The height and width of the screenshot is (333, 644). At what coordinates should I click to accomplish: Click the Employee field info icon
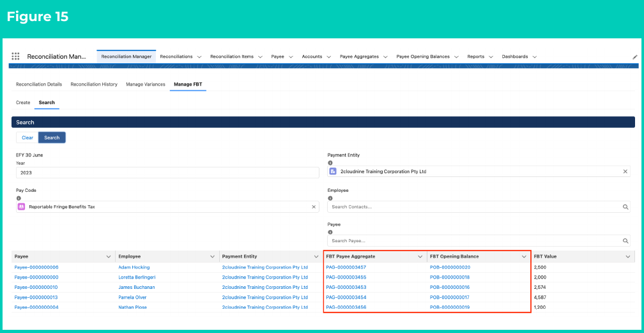330,198
